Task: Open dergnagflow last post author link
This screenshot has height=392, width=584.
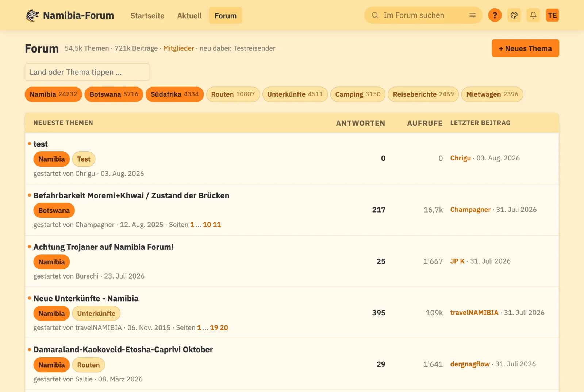Action: point(470,364)
